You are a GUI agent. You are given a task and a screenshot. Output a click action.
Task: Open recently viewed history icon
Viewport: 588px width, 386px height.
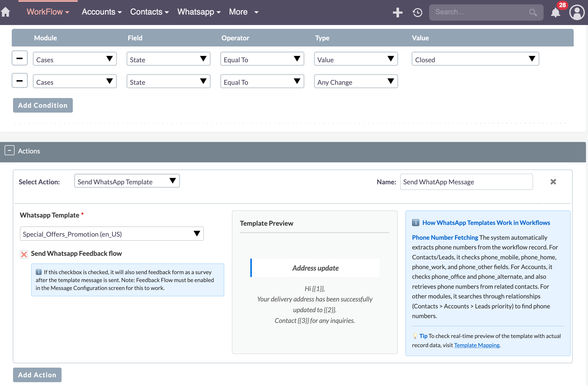click(417, 12)
